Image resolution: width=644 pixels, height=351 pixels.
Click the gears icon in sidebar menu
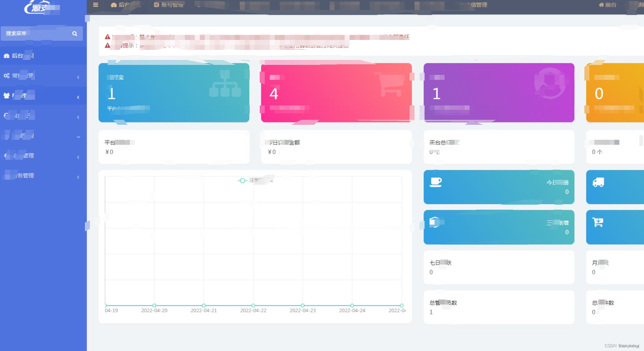pos(7,76)
